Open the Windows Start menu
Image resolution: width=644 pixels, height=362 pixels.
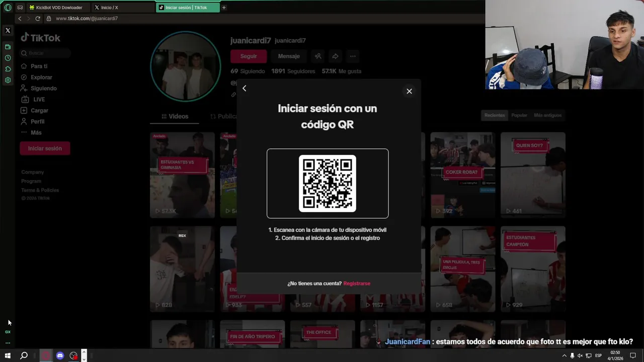click(8, 355)
